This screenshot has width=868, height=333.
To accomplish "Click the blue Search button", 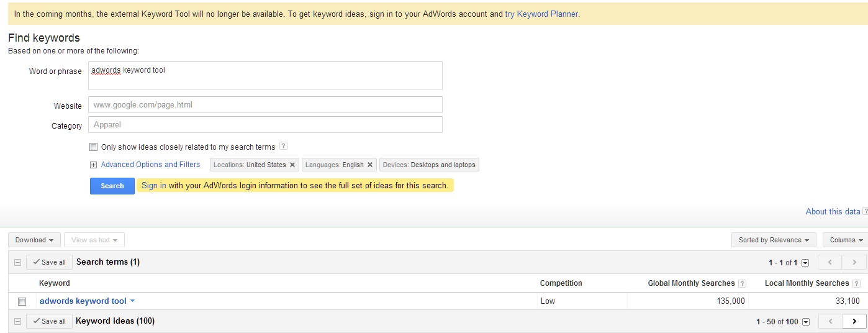I will click(x=112, y=186).
